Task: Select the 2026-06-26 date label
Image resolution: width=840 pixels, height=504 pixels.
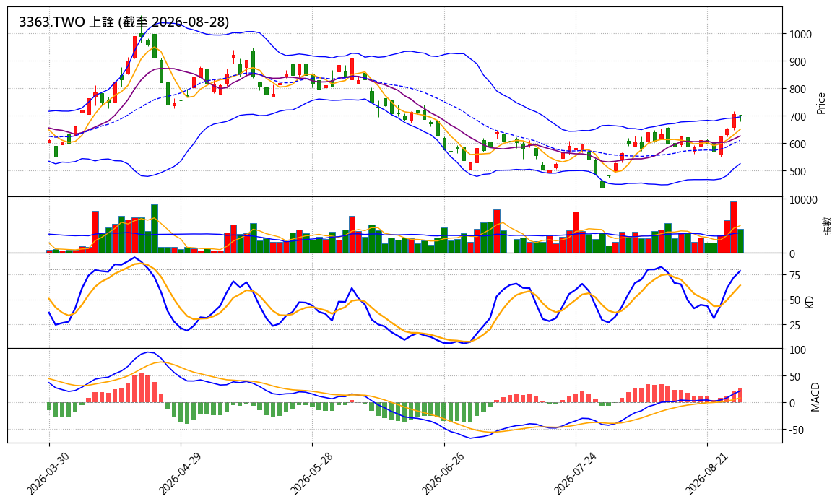Action: (x=443, y=473)
